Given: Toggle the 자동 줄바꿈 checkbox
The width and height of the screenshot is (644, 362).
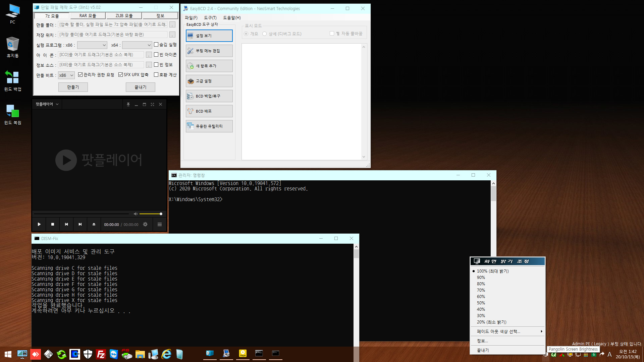Looking at the screenshot, I should pyautogui.click(x=332, y=34).
